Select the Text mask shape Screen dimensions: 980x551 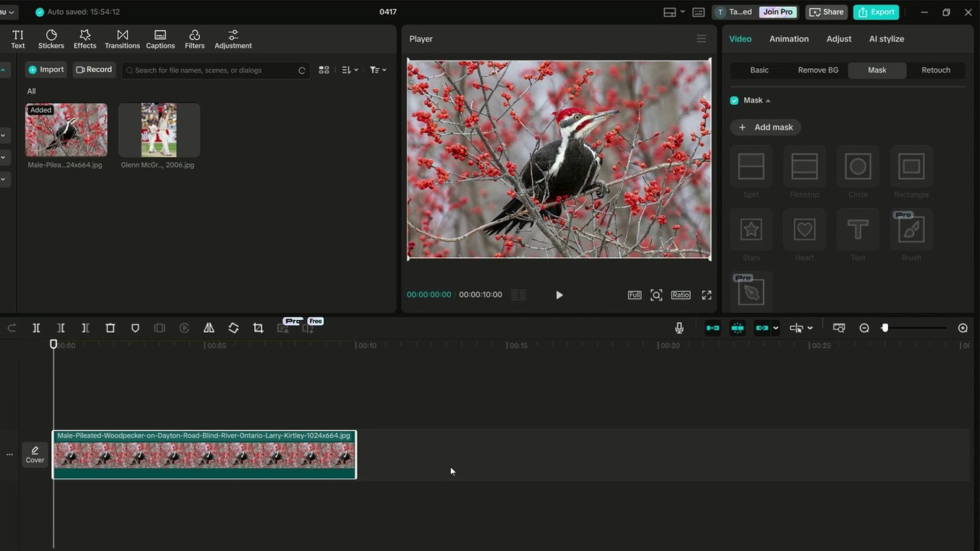tap(858, 235)
